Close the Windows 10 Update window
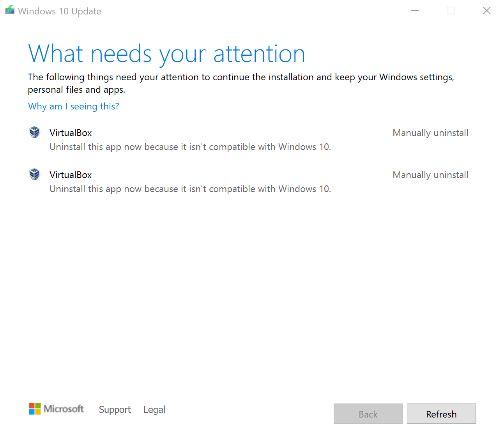 [487, 11]
